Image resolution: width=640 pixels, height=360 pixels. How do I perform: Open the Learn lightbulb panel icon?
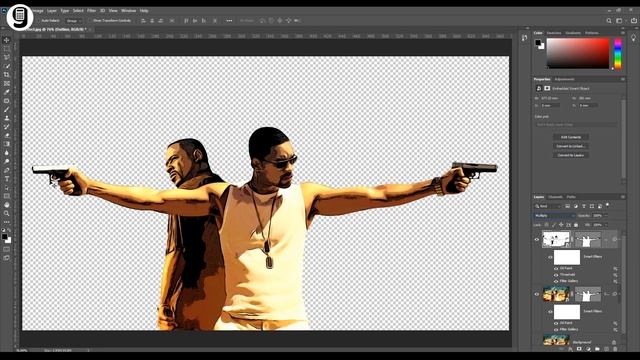[633, 38]
